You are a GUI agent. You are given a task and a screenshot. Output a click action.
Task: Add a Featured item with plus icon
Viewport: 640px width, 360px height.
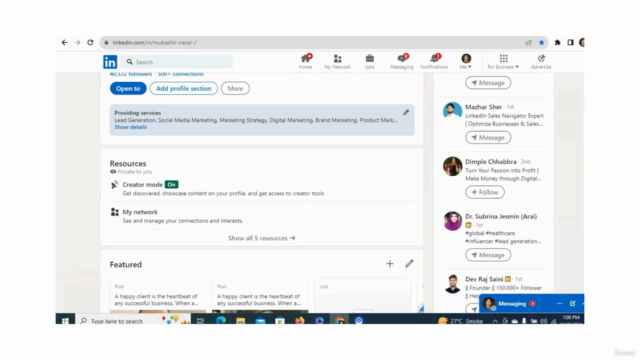pyautogui.click(x=390, y=264)
